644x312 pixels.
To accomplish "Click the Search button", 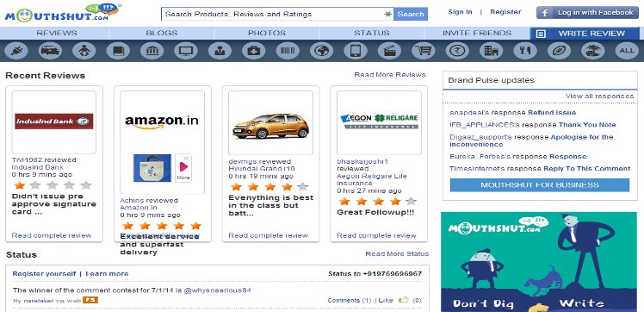I will pyautogui.click(x=411, y=14).
